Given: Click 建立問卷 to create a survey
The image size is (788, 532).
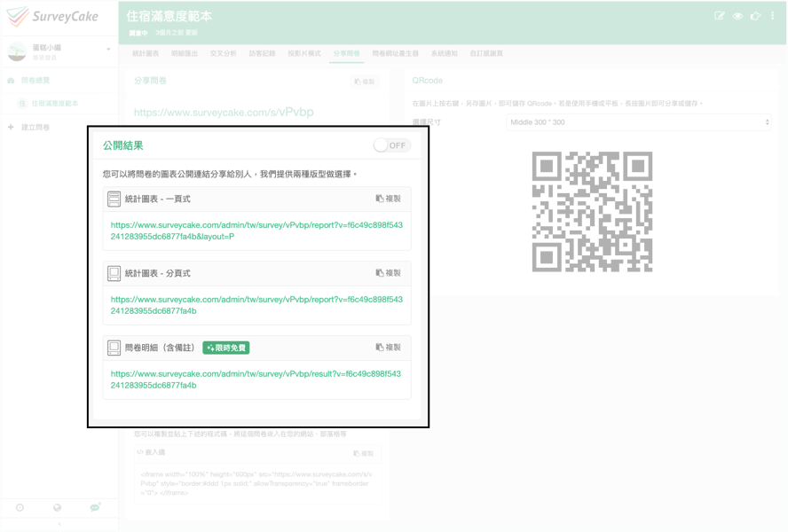Looking at the screenshot, I should 35,128.
